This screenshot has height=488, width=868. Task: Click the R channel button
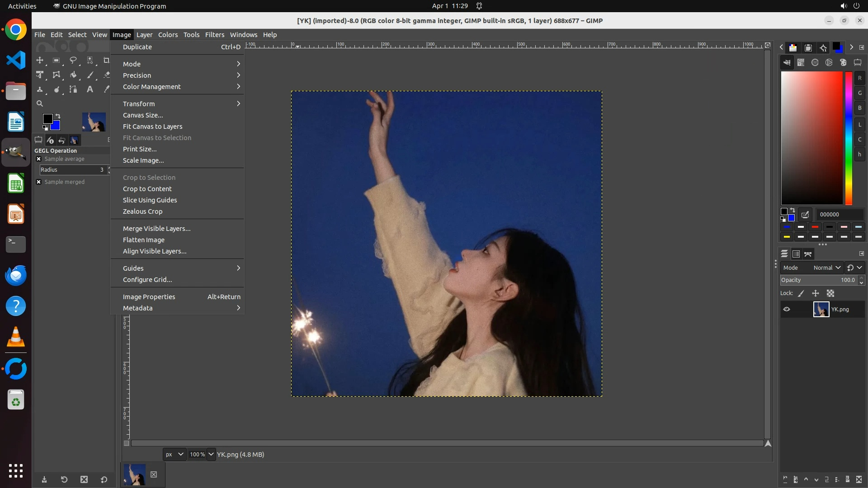[x=859, y=78]
